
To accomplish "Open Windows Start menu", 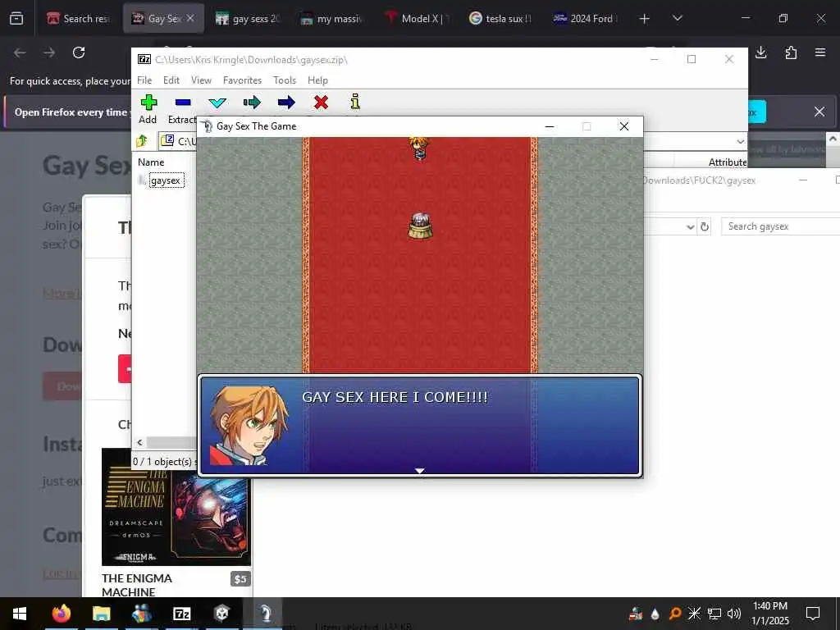I will (x=20, y=614).
